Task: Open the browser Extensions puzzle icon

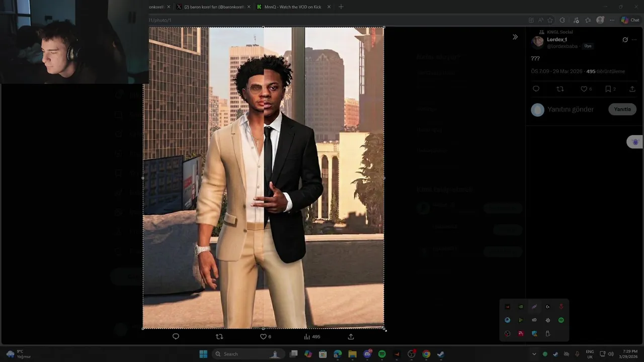Action: pyautogui.click(x=562, y=20)
